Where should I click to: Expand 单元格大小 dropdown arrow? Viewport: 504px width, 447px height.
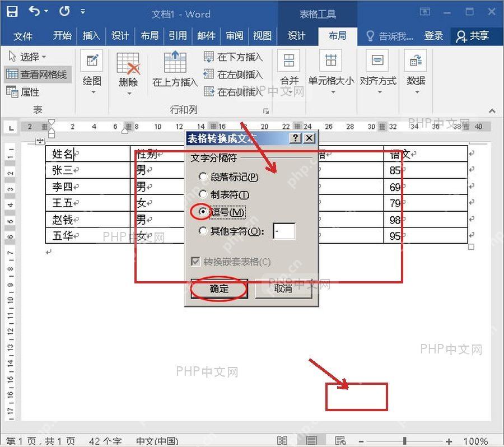(333, 92)
